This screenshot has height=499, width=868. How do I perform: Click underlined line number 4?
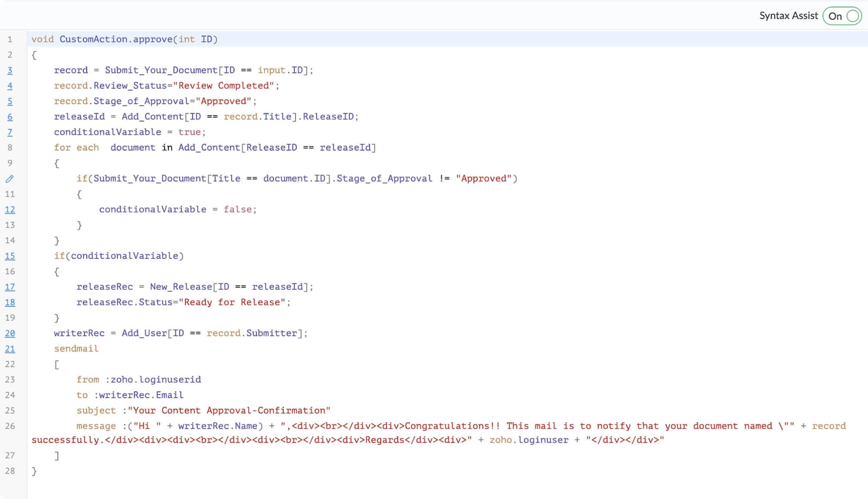point(10,86)
